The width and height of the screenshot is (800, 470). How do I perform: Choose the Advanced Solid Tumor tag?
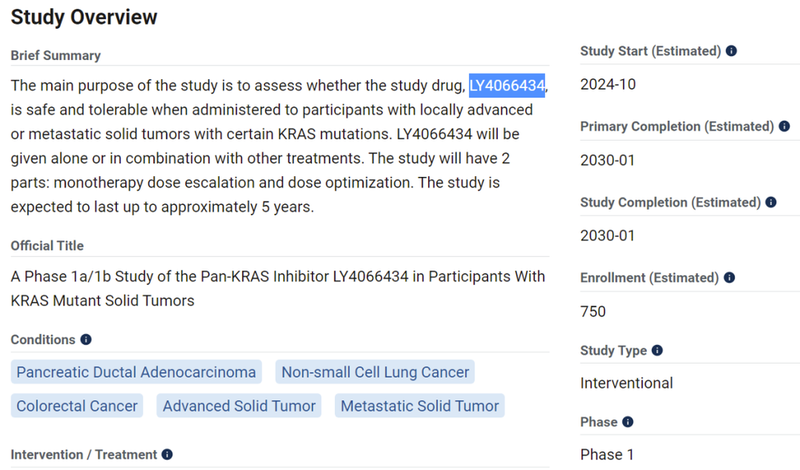pyautogui.click(x=239, y=405)
